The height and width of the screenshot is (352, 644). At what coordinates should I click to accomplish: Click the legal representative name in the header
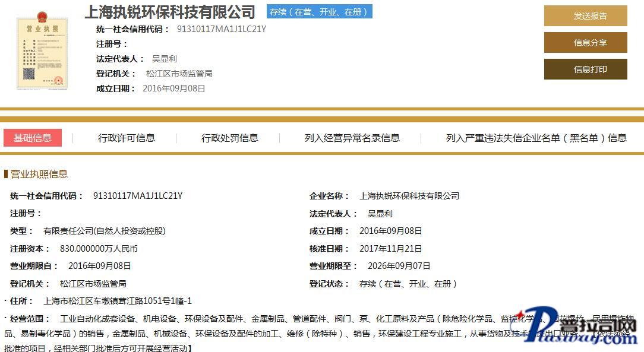tap(164, 59)
